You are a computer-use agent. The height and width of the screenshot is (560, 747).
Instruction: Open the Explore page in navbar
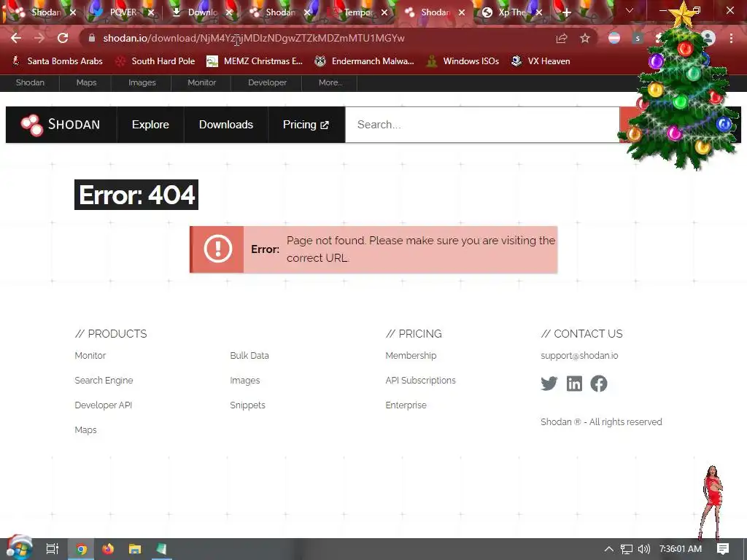[150, 125]
